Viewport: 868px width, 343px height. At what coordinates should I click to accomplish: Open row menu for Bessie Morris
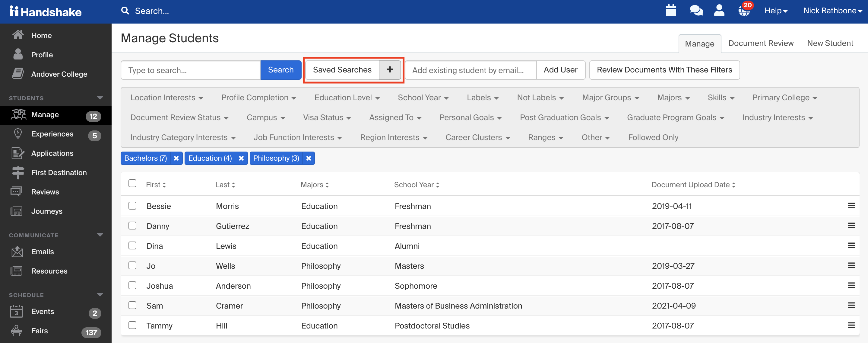point(851,206)
